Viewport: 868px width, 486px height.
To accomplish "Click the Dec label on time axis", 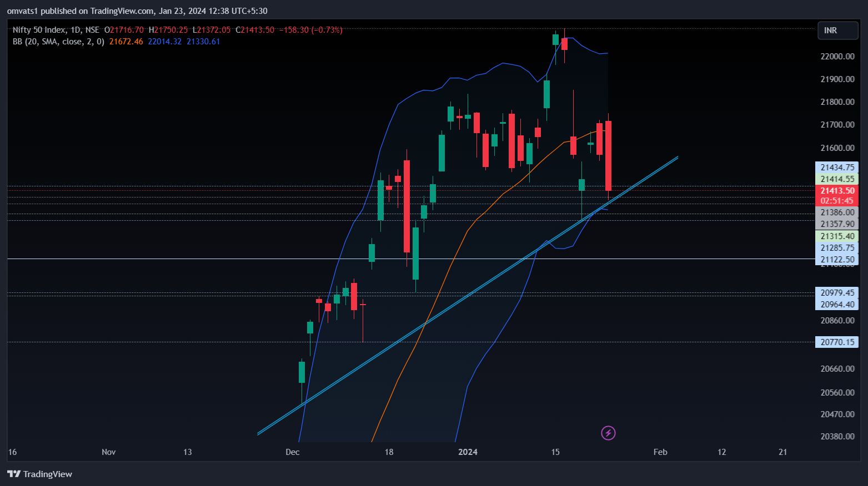I will [293, 452].
